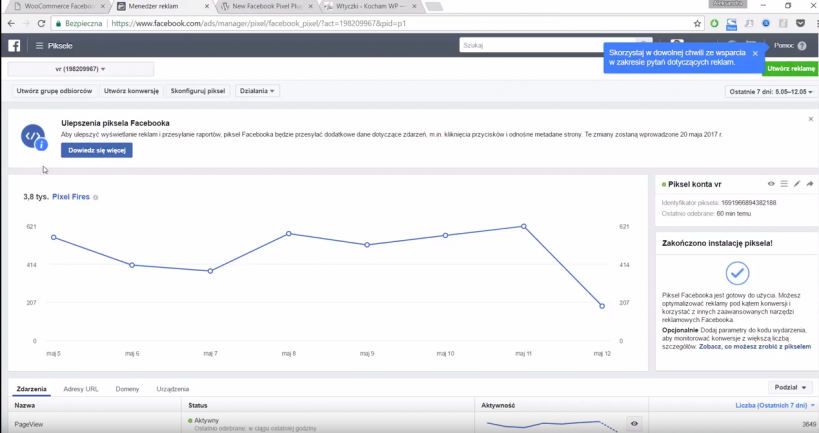Click Dowiedz się więcej button
The image size is (819, 433).
tap(97, 150)
